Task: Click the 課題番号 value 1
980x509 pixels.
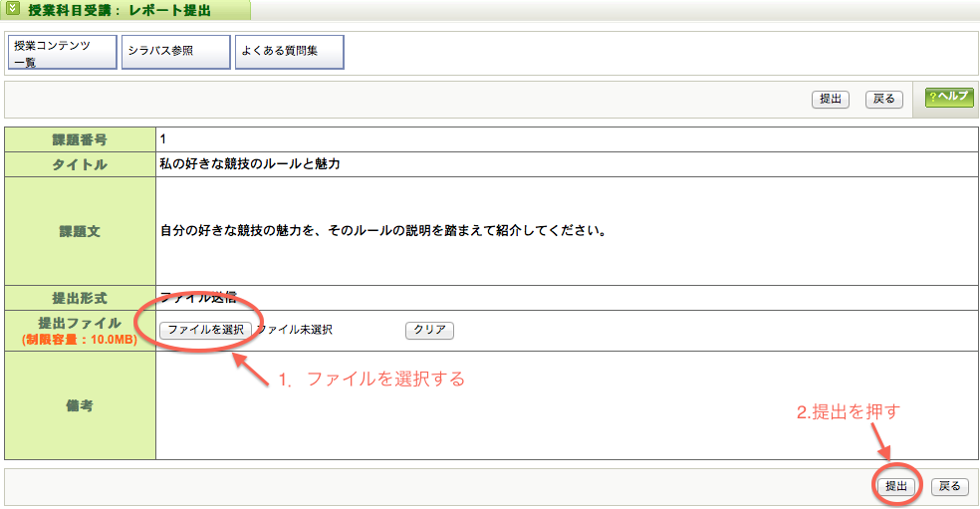Action: (163, 139)
